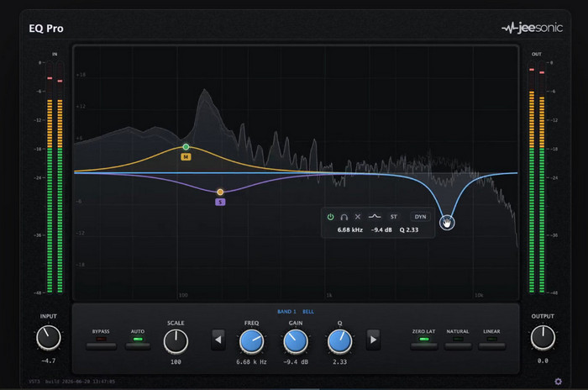The image size is (588, 390).
Task: Go to next band with right arrow
Action: point(373,340)
